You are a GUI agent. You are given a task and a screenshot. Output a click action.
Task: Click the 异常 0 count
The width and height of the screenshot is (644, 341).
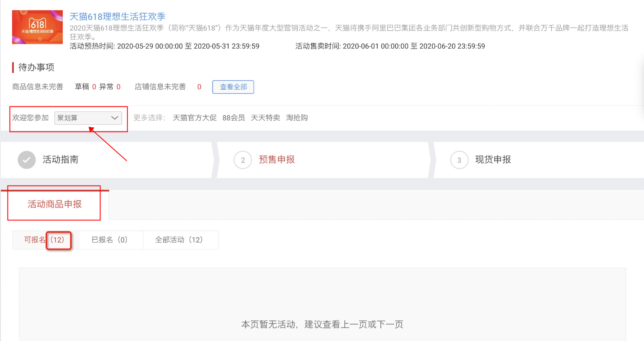[x=110, y=87]
